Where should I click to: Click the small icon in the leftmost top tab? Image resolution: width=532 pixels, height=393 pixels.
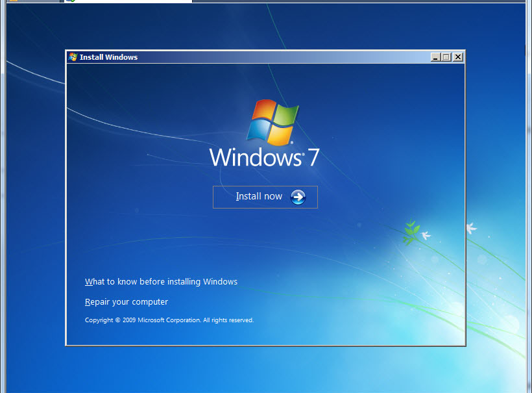pyautogui.click(x=13, y=2)
